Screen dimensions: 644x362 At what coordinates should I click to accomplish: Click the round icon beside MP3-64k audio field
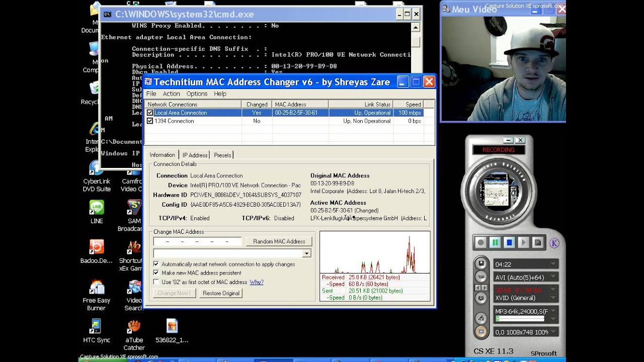481,318
